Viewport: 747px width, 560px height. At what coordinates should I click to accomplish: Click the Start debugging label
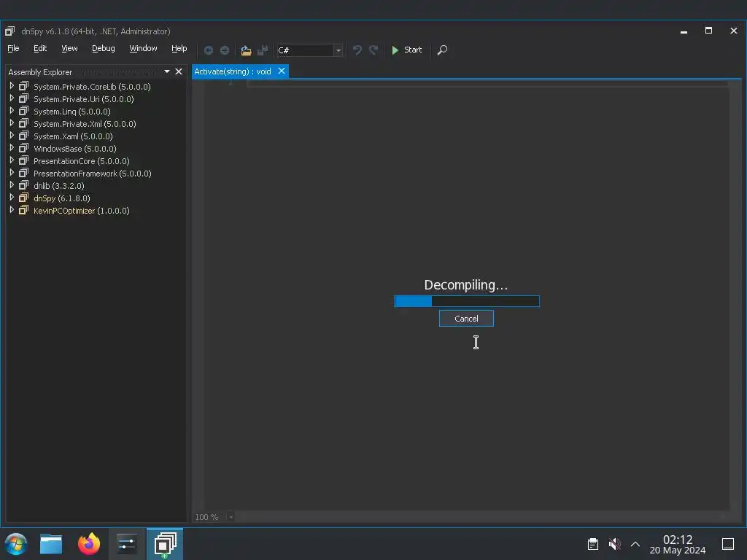coord(413,50)
